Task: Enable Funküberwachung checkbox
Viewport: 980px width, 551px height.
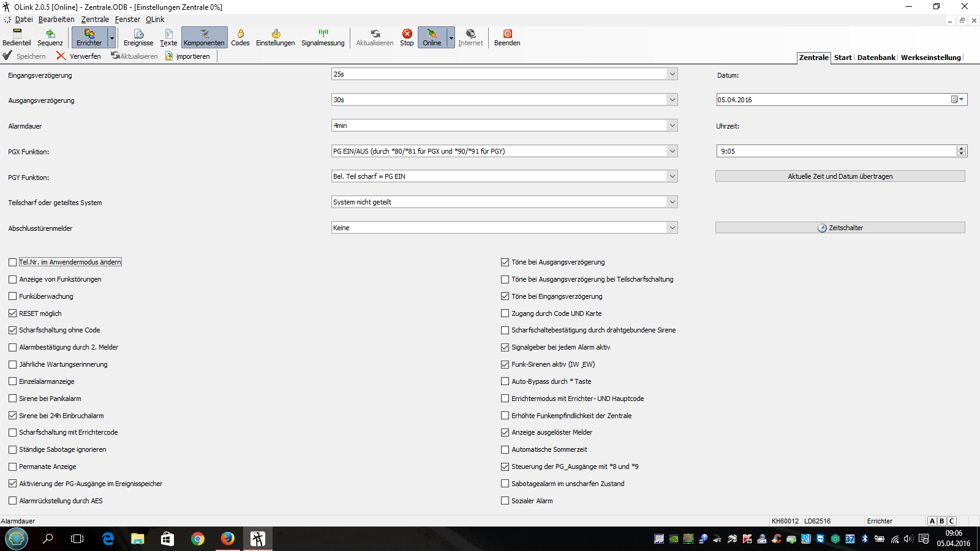Action: (x=13, y=296)
